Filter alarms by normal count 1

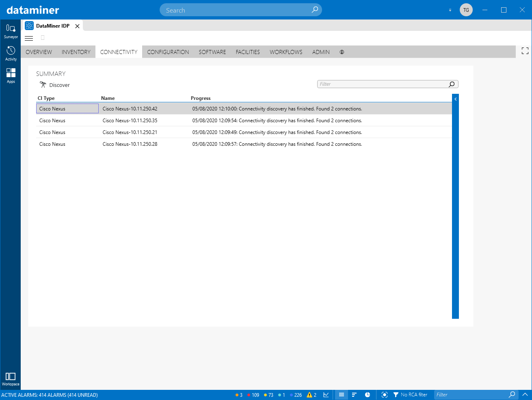tap(281, 395)
